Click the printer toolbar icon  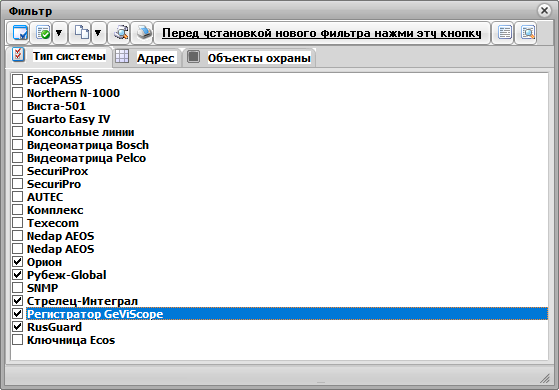click(x=144, y=33)
